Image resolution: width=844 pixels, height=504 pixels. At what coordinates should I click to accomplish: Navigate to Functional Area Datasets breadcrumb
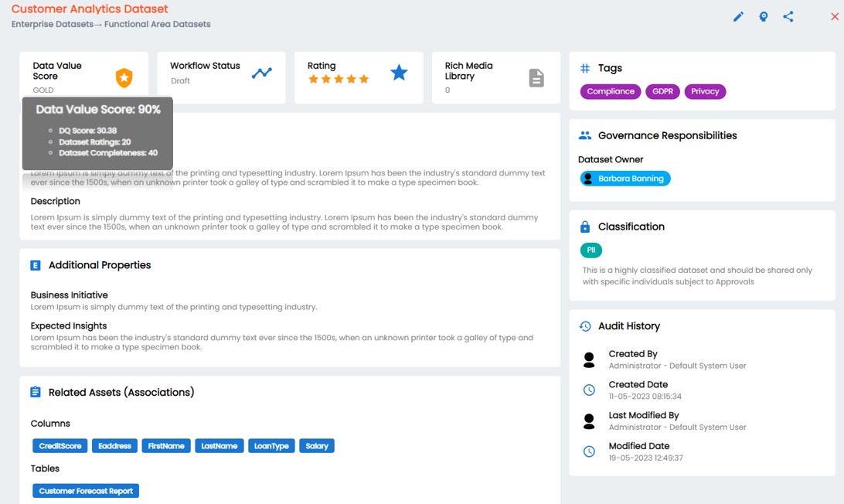(x=160, y=24)
